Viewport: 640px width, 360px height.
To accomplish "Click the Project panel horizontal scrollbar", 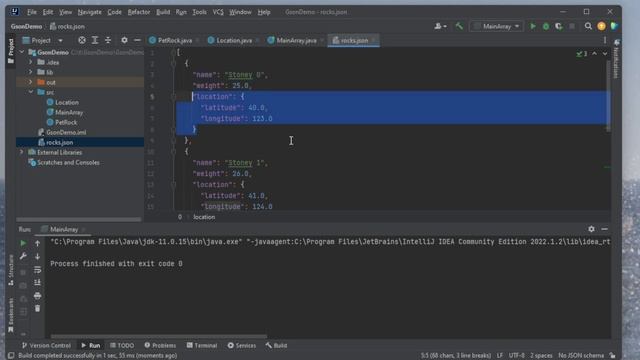I will coord(78,219).
